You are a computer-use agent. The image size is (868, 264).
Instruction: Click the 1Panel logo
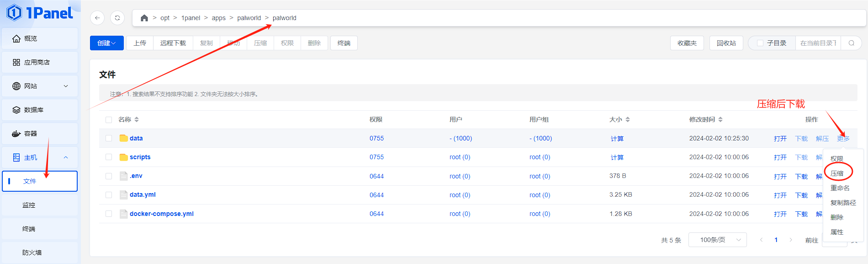click(40, 13)
